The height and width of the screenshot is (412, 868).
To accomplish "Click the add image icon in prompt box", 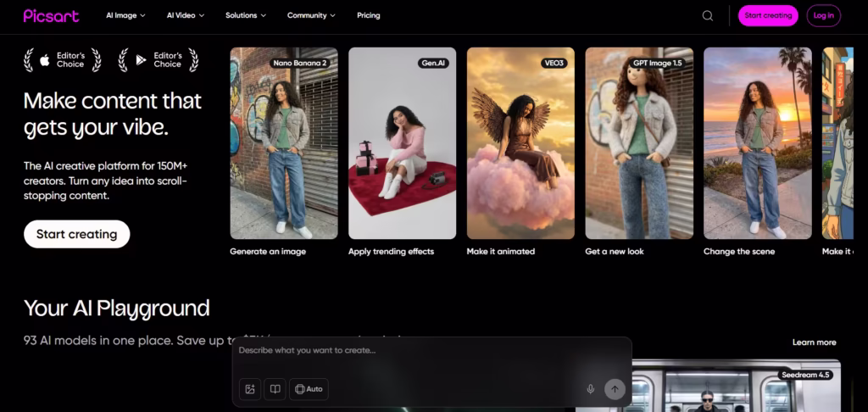I will click(x=250, y=389).
